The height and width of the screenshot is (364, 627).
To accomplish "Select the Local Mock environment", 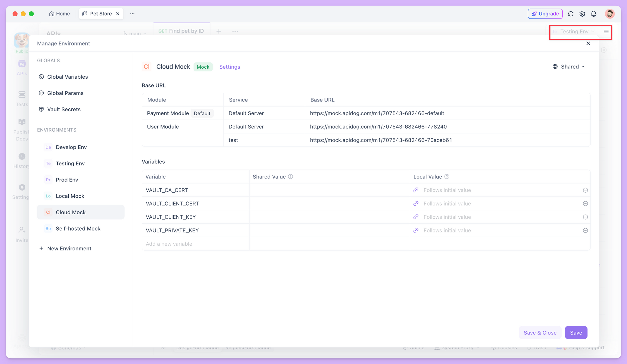I will (x=81, y=196).
